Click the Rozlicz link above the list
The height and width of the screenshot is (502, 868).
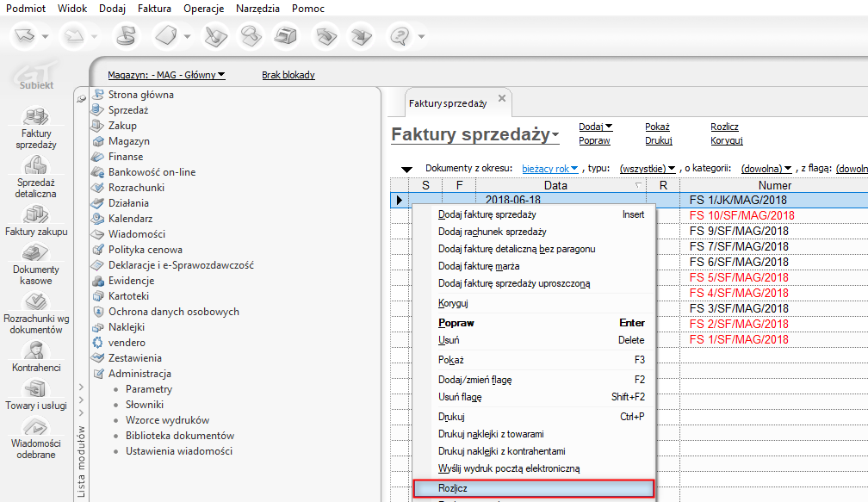coord(725,127)
